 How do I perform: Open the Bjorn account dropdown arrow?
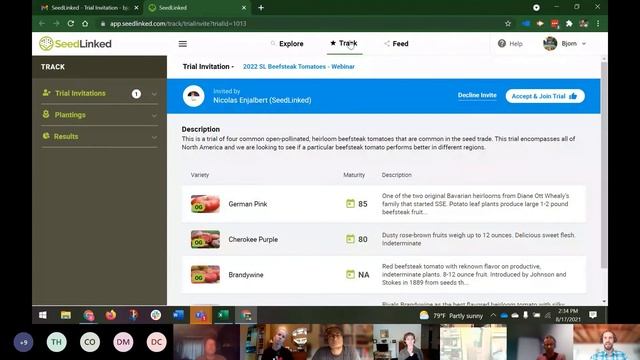[x=584, y=44]
